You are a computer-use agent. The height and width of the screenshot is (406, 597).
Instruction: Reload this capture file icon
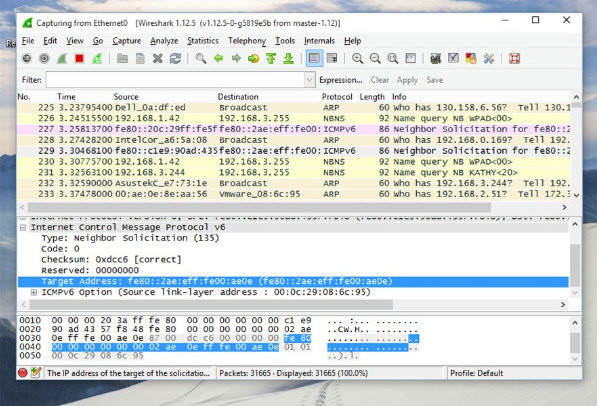click(x=175, y=59)
